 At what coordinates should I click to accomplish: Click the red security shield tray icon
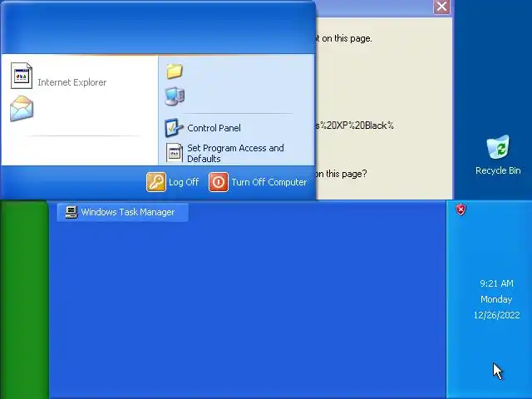coord(461,209)
